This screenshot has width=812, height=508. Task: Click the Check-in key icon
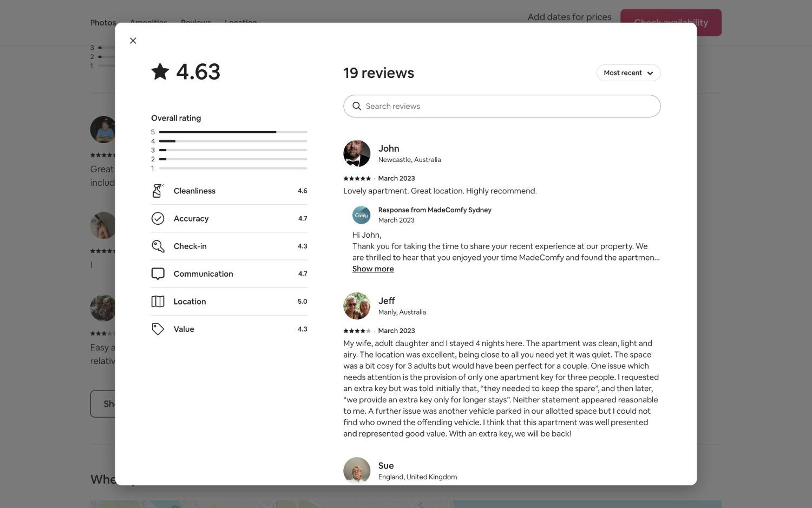(158, 246)
